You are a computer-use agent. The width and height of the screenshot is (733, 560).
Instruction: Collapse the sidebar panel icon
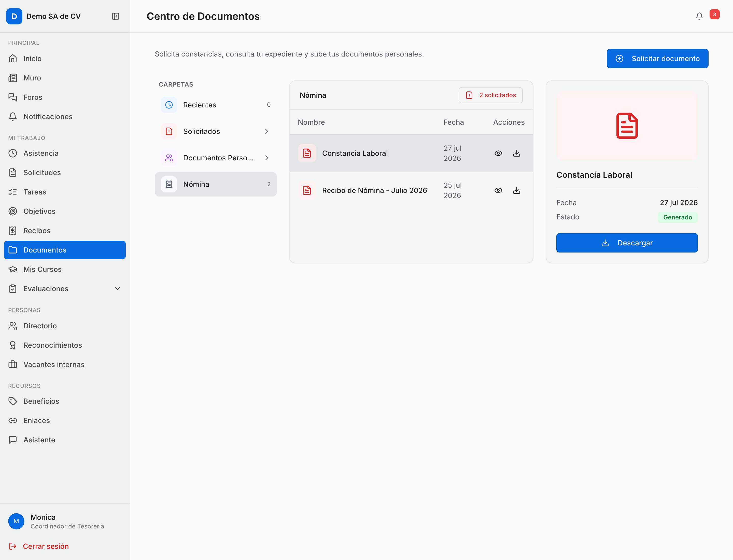(x=115, y=16)
